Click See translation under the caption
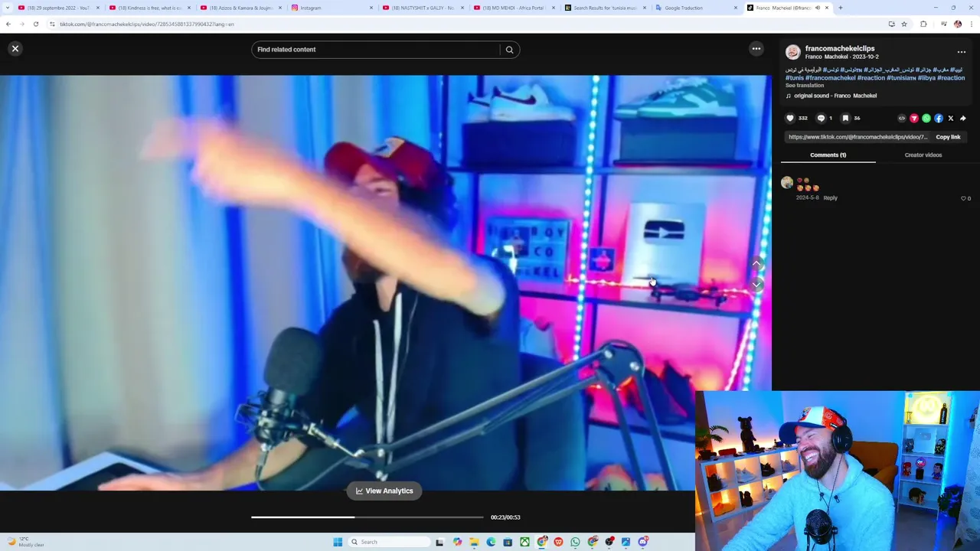Image resolution: width=980 pixels, height=551 pixels. [805, 86]
